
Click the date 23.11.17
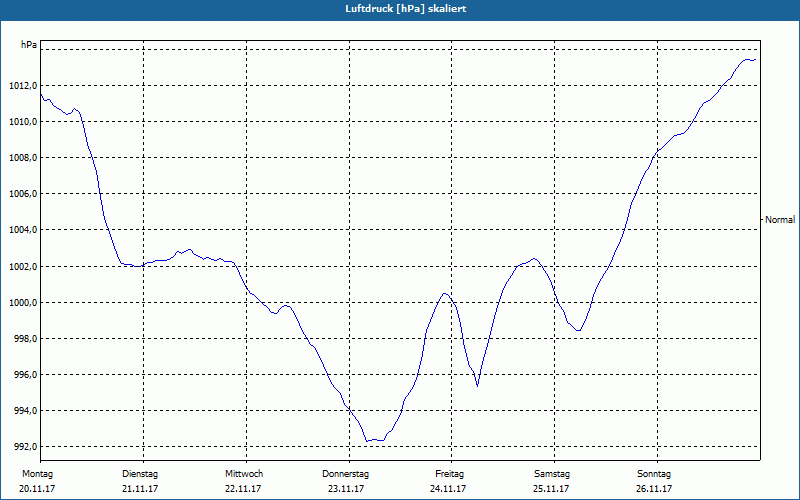point(346,489)
